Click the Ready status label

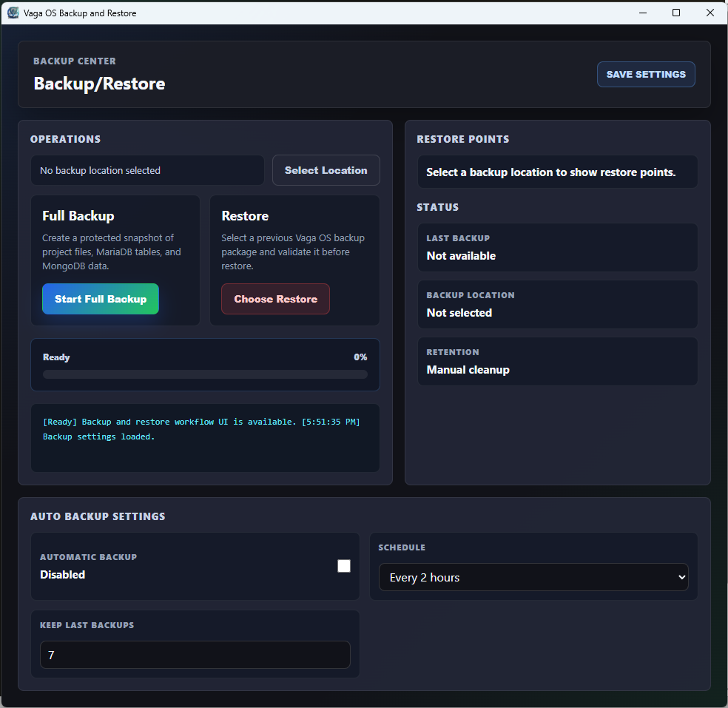click(x=56, y=357)
